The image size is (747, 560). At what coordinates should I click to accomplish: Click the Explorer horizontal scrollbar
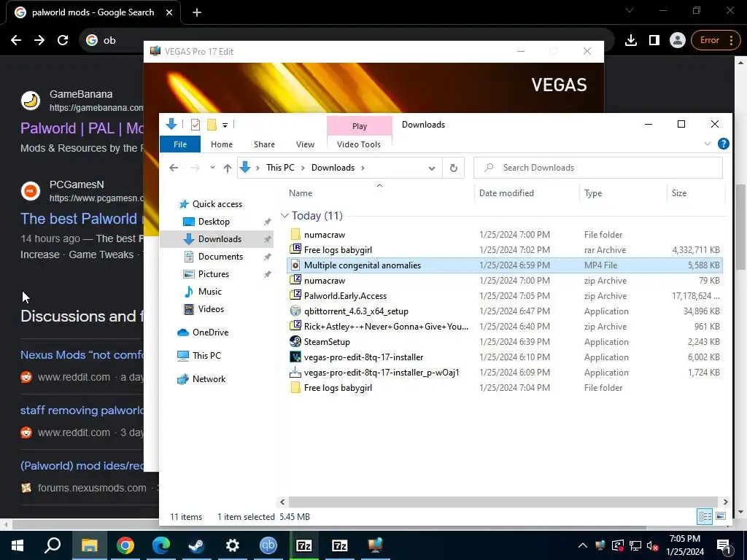tap(503, 502)
